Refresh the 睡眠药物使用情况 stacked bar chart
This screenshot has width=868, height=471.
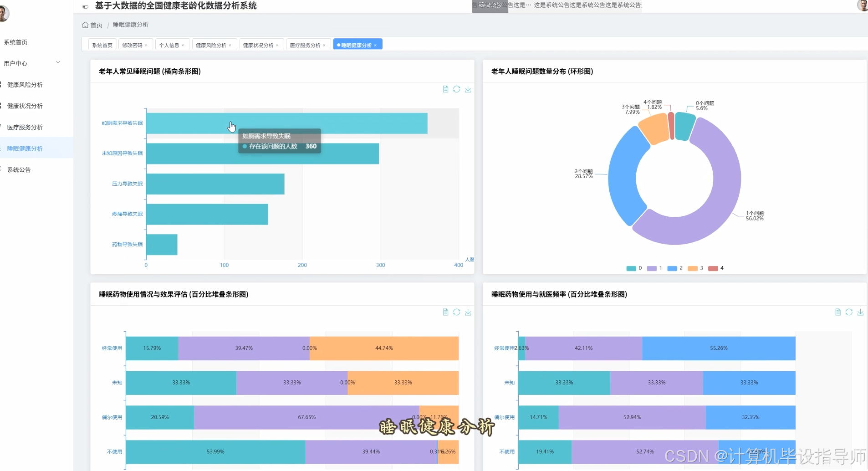click(x=456, y=312)
